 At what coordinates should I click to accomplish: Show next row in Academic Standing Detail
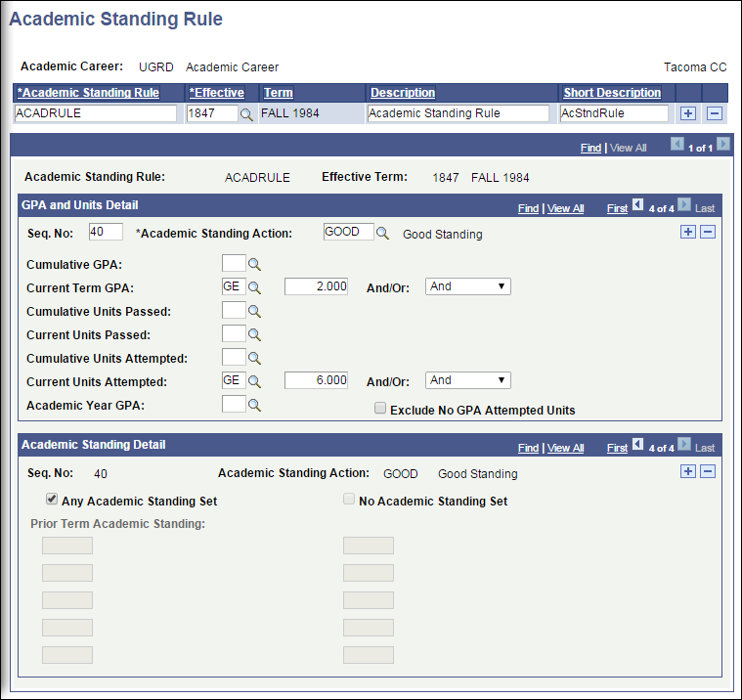click(x=684, y=444)
